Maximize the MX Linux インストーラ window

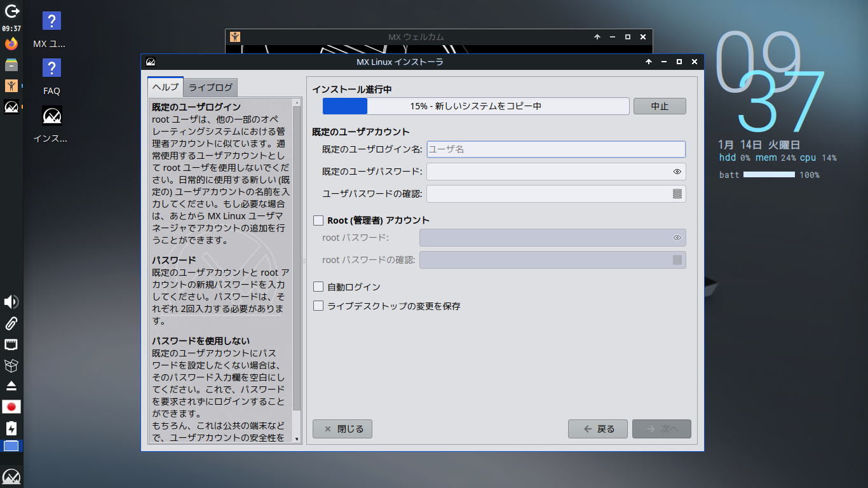679,62
